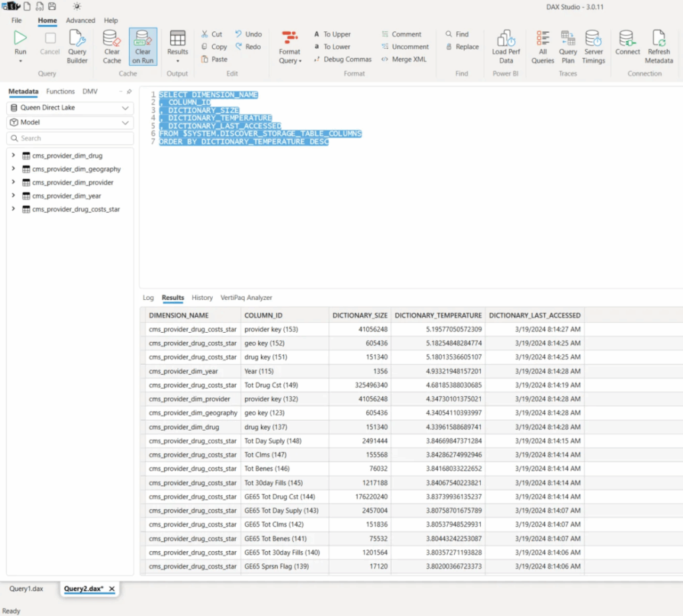This screenshot has width=683, height=616.
Task: Select the Tot Drug Cst (149) cell
Action: (x=284, y=385)
